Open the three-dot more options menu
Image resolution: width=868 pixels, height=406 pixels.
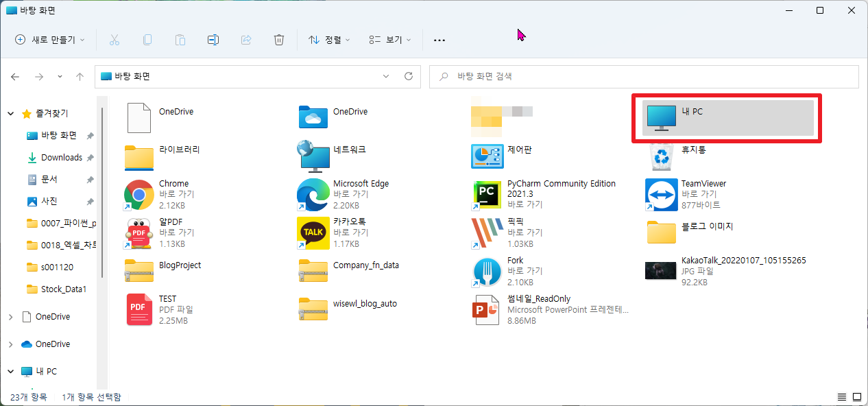(439, 40)
